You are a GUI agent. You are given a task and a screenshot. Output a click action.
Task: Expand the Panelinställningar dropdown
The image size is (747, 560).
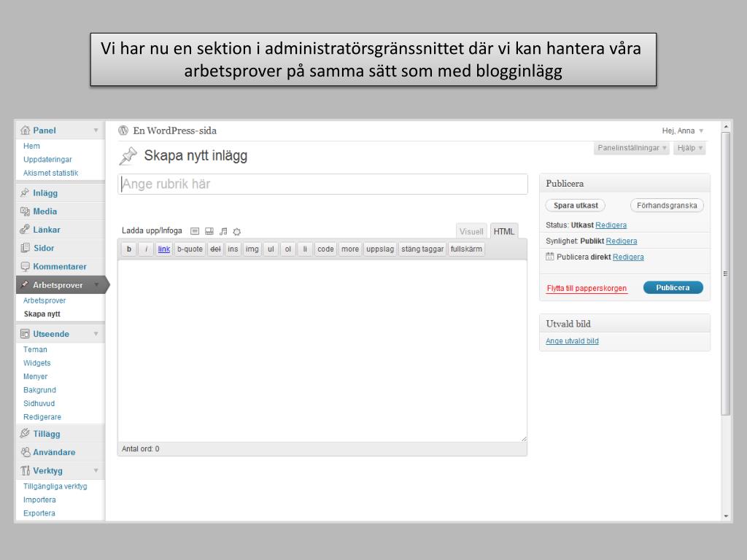[632, 148]
